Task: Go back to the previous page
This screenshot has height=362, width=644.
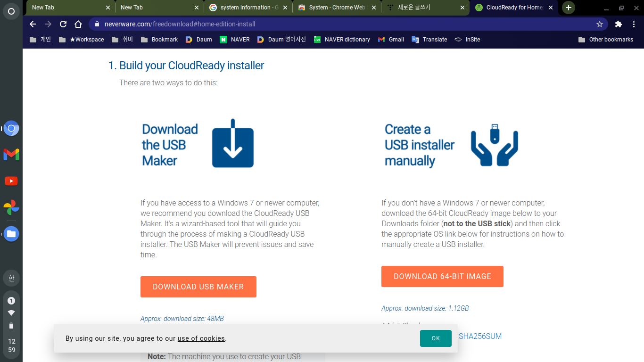Action: point(33,24)
